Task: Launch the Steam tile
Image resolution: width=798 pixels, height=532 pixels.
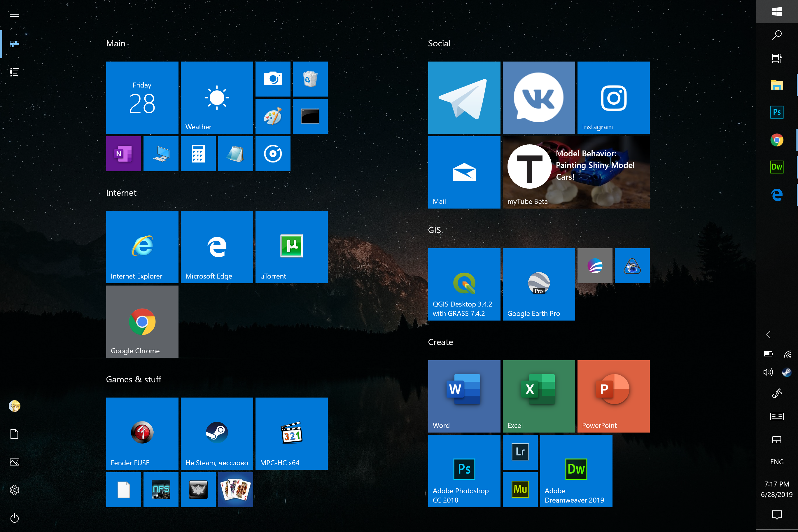Action: click(x=217, y=434)
